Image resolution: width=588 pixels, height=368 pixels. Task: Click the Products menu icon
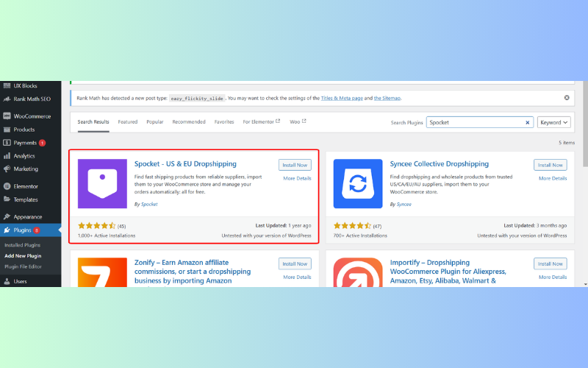[7, 130]
